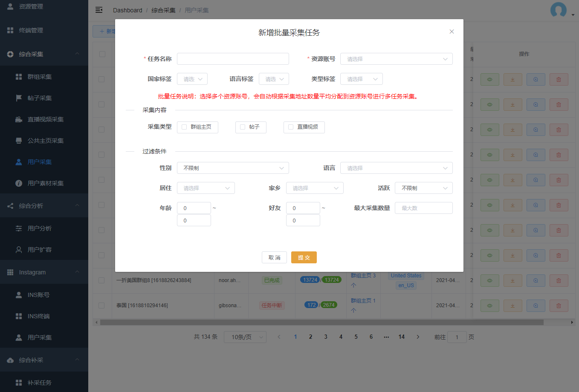579x392 pixels.
Task: Open the 活跃 dropdown
Action: 424,188
